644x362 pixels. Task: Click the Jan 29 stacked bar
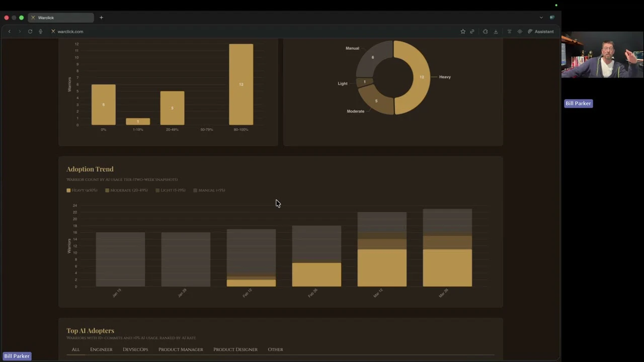(x=186, y=259)
